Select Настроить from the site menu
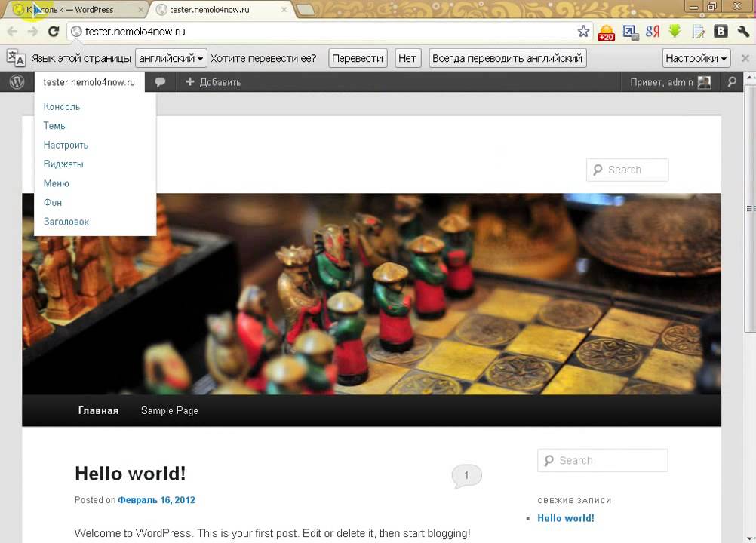Screen dimensions: 756x543 66,145
